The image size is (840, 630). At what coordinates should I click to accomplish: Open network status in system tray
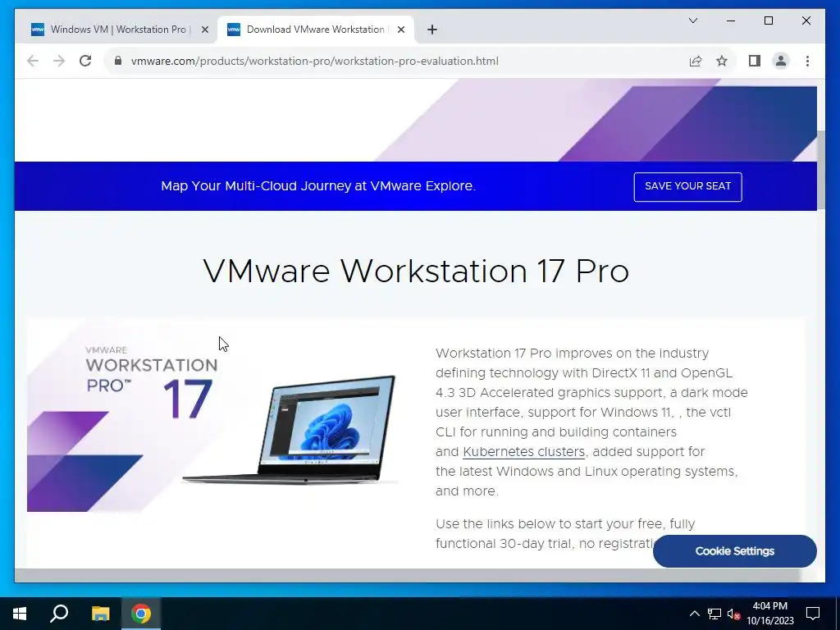[x=714, y=614]
